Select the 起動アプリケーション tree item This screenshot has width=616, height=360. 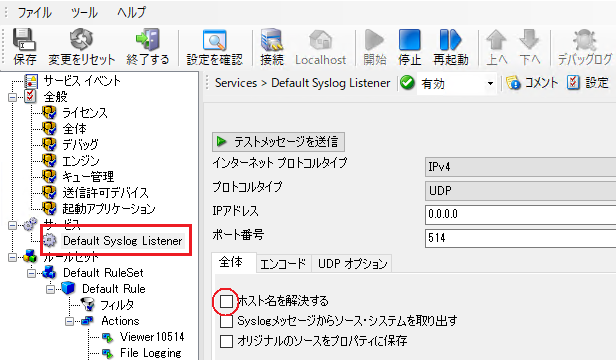pyautogui.click(x=109, y=209)
